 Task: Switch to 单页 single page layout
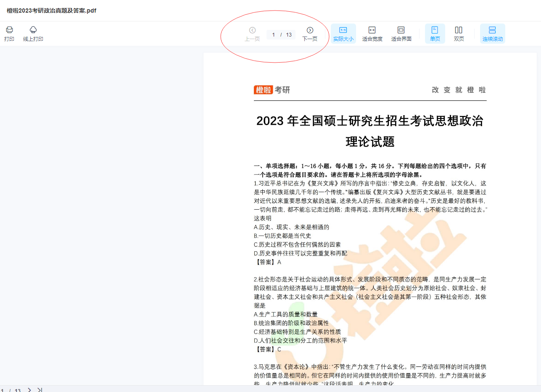[x=435, y=34]
